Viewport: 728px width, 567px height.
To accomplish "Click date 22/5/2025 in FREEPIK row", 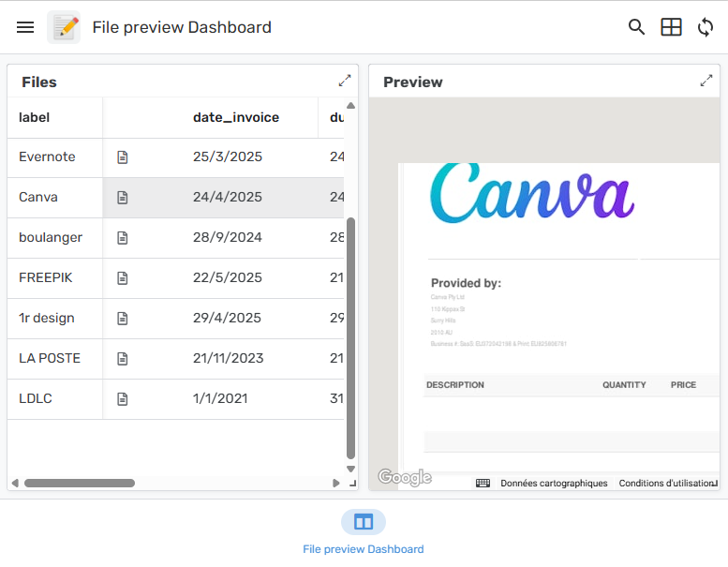I will click(228, 277).
